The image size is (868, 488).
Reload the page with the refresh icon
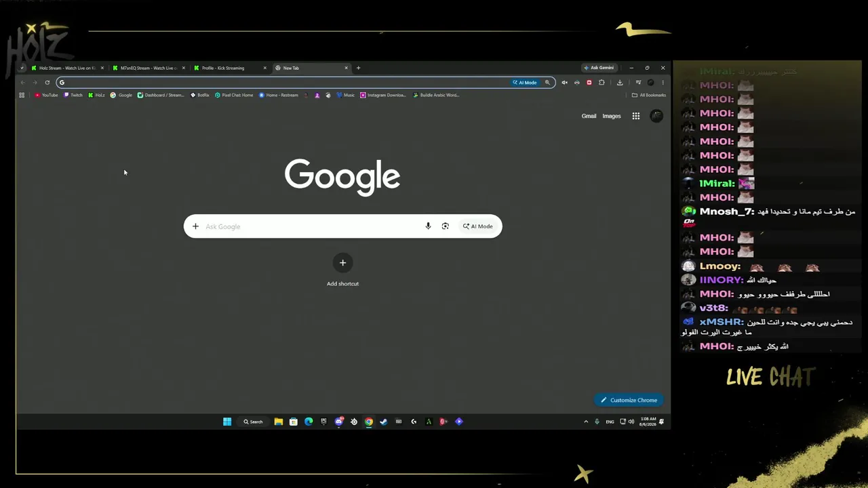47,83
